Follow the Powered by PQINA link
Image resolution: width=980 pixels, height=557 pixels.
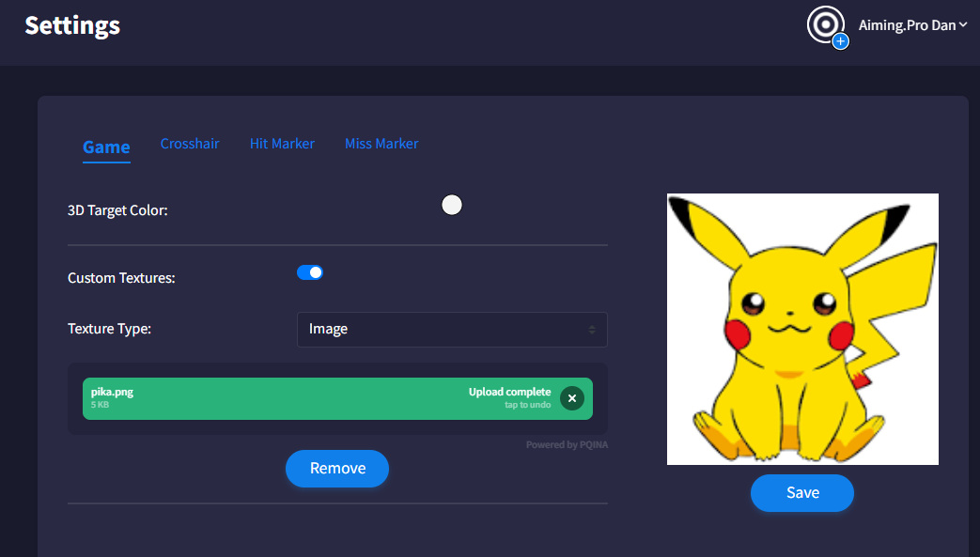click(567, 445)
